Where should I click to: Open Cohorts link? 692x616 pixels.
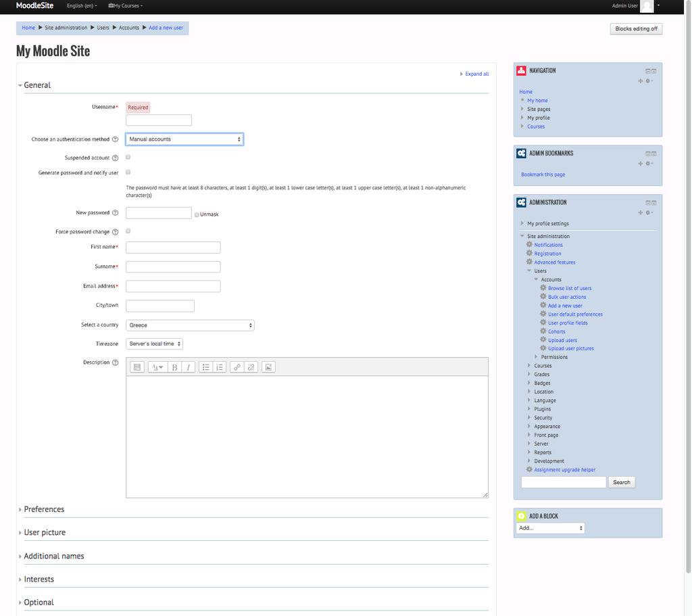pyautogui.click(x=557, y=331)
